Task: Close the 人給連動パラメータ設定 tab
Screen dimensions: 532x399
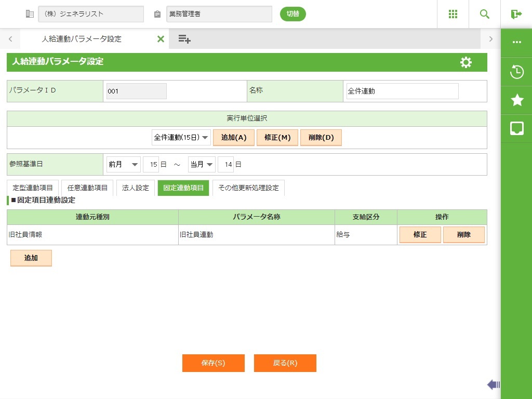Action: pyautogui.click(x=161, y=39)
